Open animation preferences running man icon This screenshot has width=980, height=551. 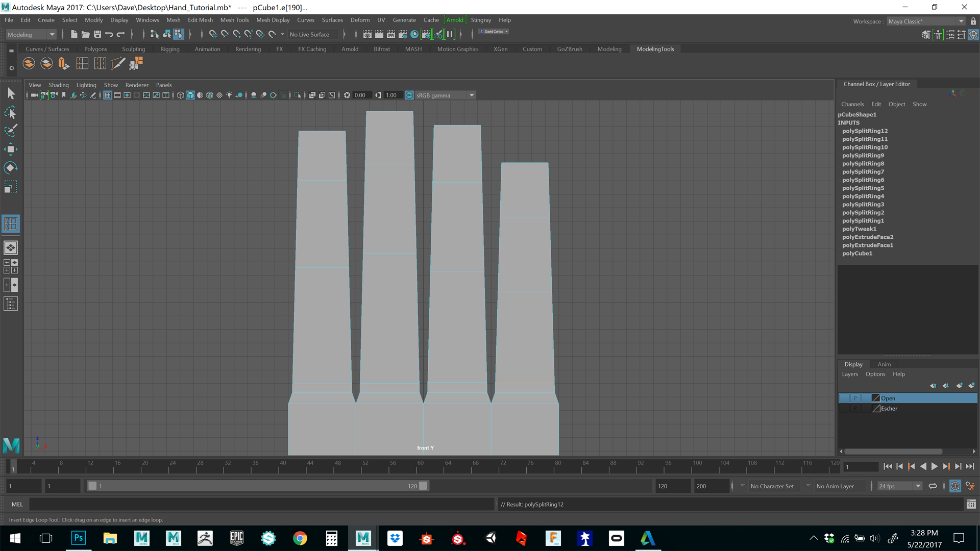coord(970,486)
